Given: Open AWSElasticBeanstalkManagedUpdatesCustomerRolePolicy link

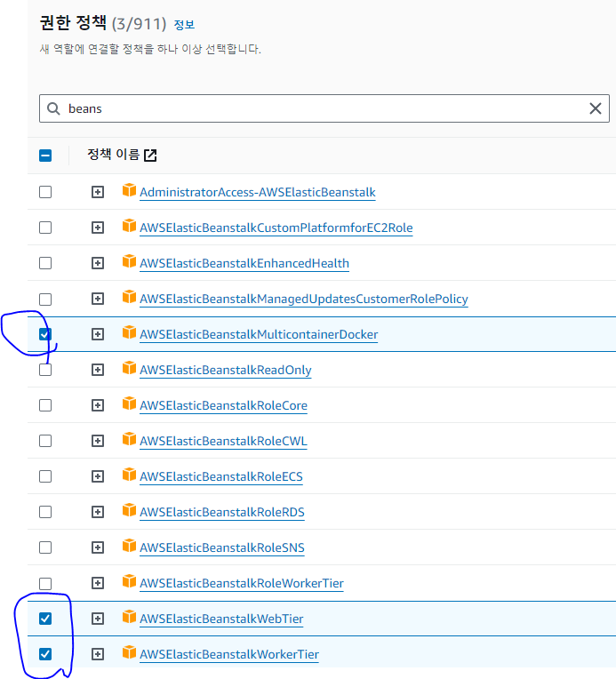Looking at the screenshot, I should tap(304, 299).
